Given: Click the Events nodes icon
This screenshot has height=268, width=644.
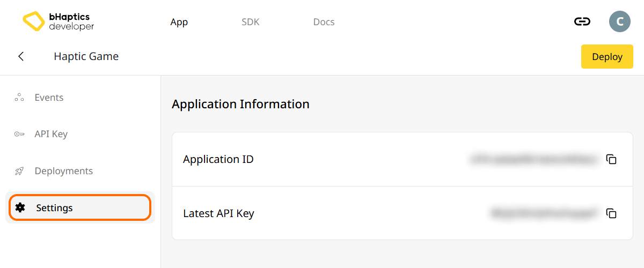Looking at the screenshot, I should coord(19,98).
